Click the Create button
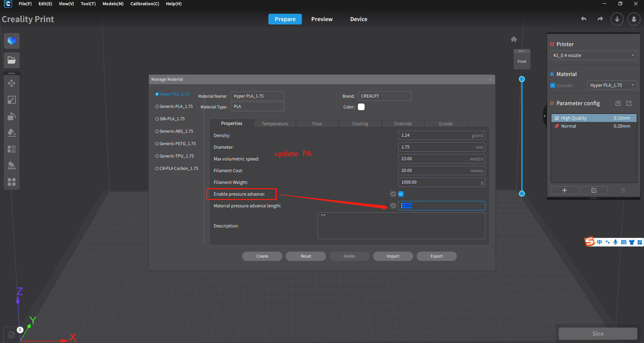644x343 pixels. click(262, 256)
